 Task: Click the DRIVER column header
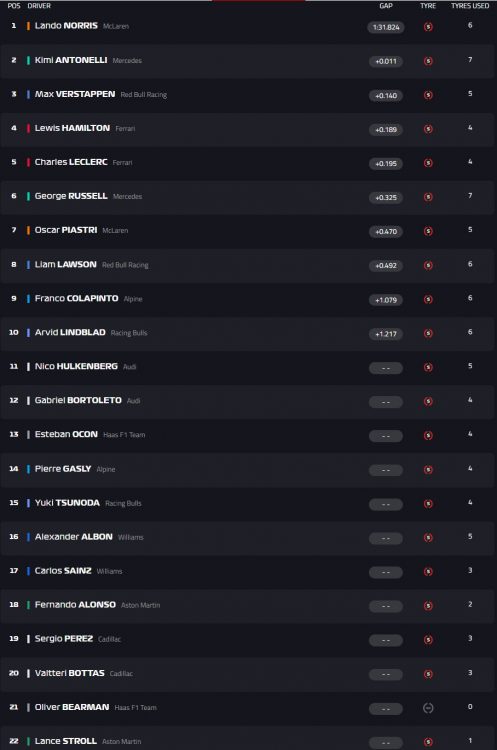coord(39,6)
